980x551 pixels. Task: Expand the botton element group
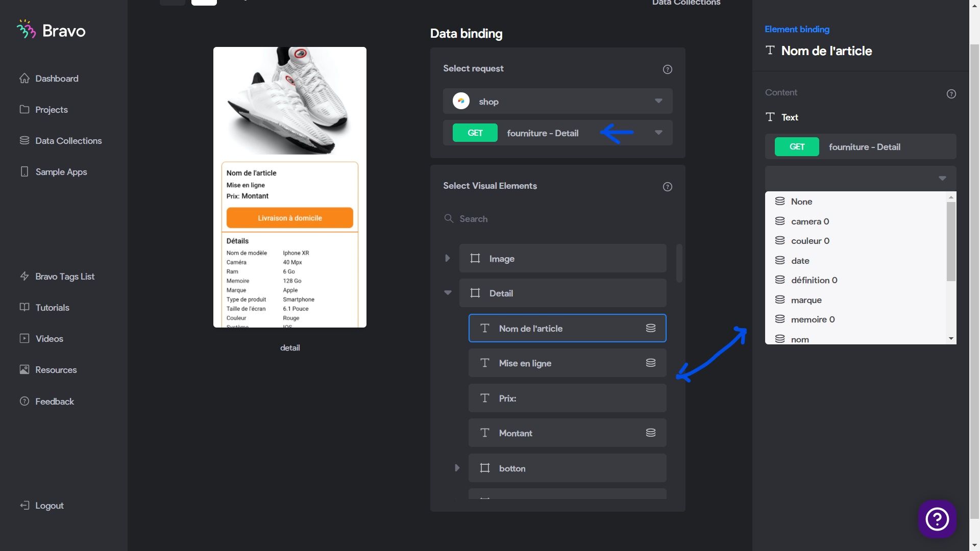coord(457,468)
